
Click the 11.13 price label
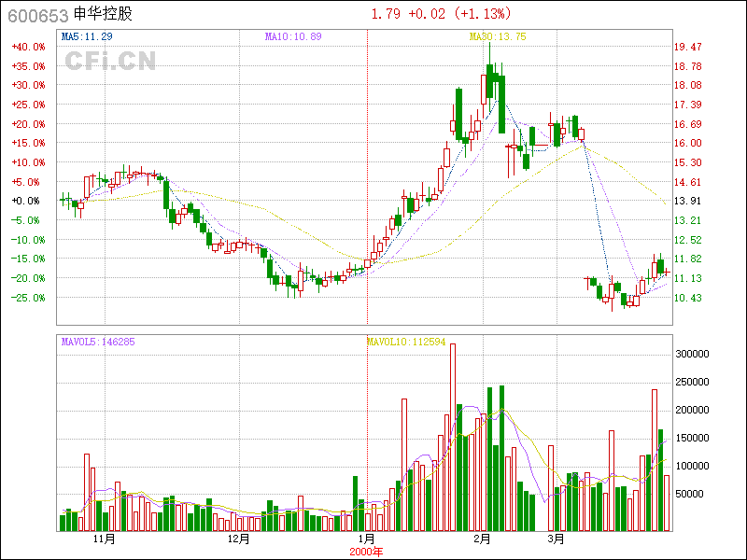[x=688, y=278]
